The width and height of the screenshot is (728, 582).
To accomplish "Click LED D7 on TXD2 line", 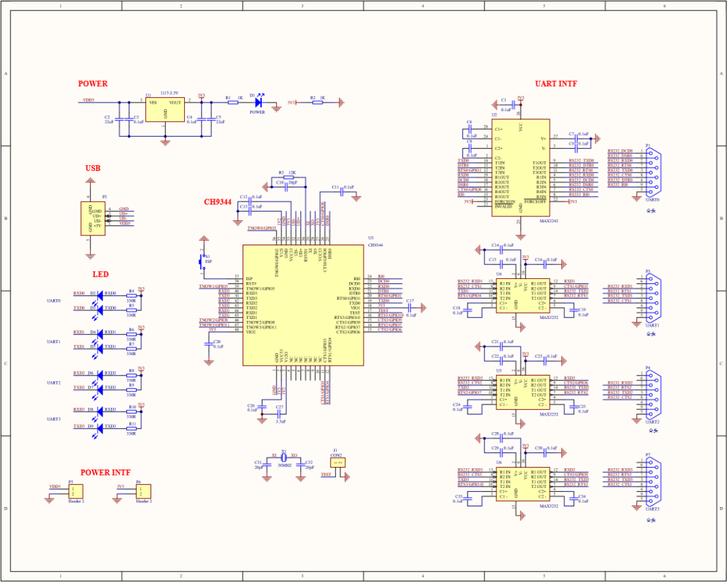I will click(x=100, y=389).
